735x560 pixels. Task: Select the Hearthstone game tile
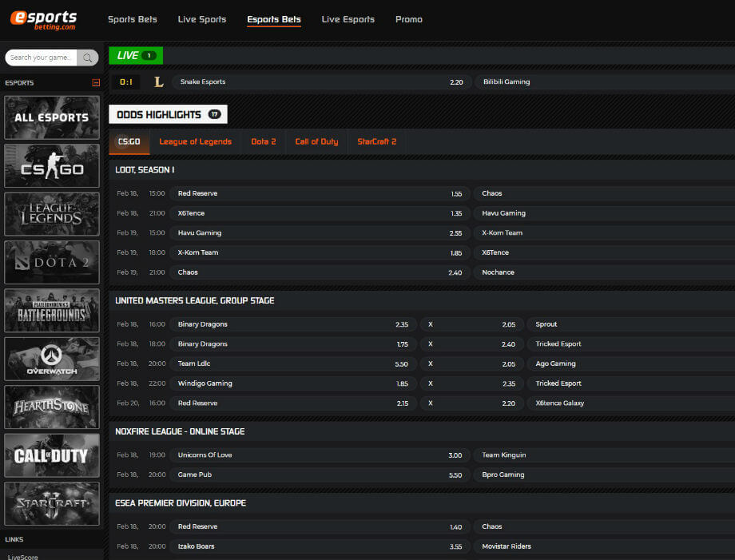(52, 407)
